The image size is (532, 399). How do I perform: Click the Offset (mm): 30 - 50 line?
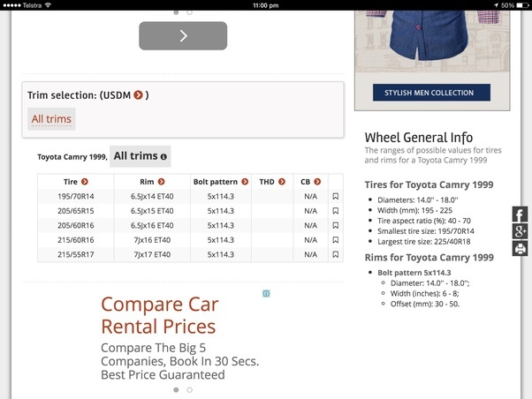(x=425, y=304)
